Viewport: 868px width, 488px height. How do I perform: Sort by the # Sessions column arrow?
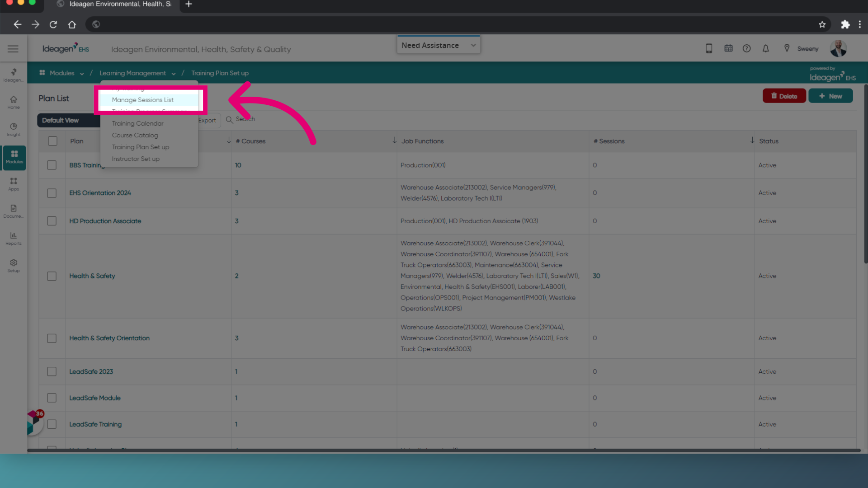click(752, 141)
